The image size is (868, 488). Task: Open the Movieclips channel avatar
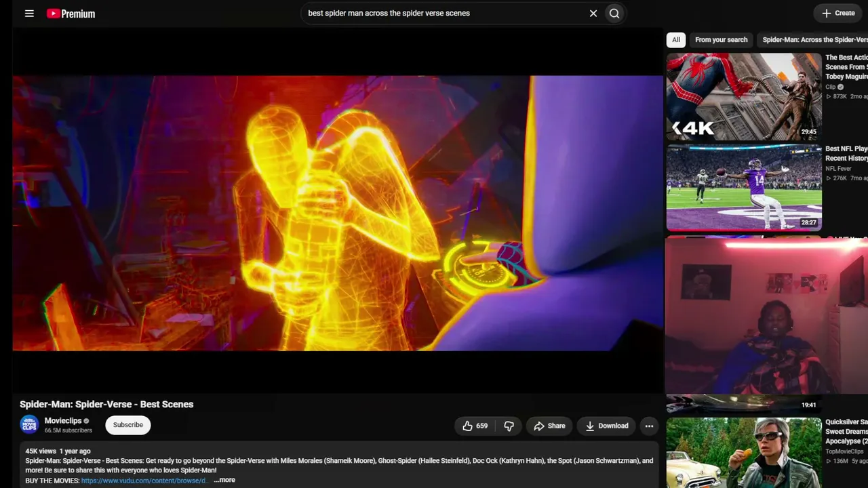29,425
